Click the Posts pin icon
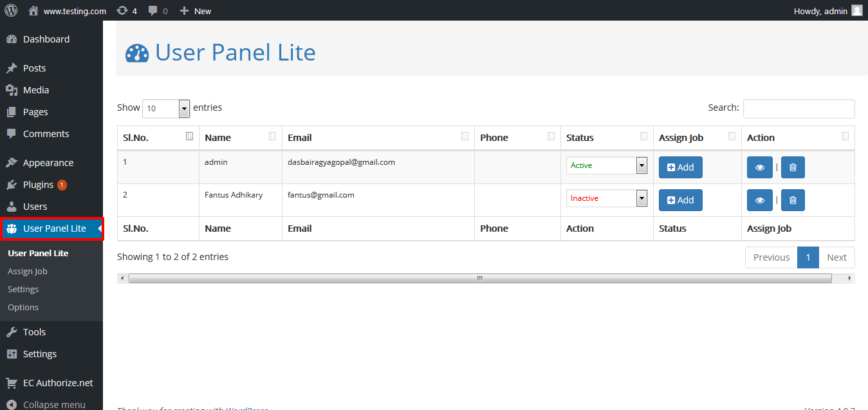 12,68
